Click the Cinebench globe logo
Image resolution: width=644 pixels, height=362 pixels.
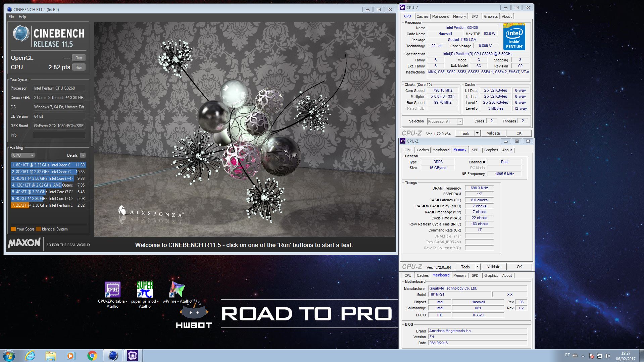click(x=21, y=34)
